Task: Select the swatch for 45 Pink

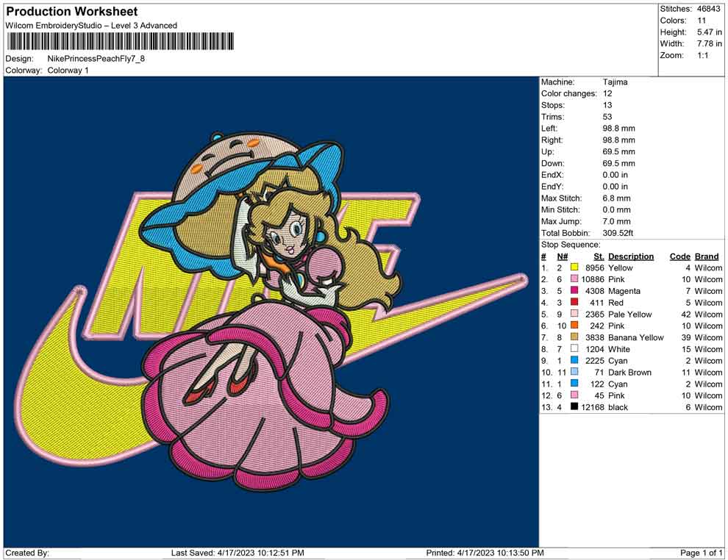Action: 574,395
